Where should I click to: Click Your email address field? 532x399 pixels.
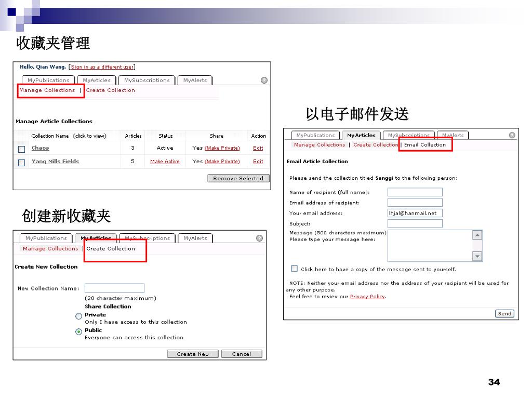(x=415, y=213)
